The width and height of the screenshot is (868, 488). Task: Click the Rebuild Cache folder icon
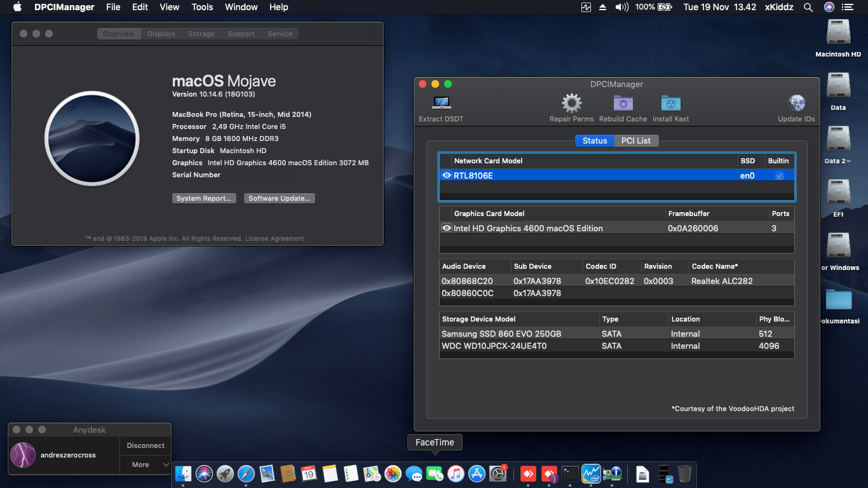point(622,104)
